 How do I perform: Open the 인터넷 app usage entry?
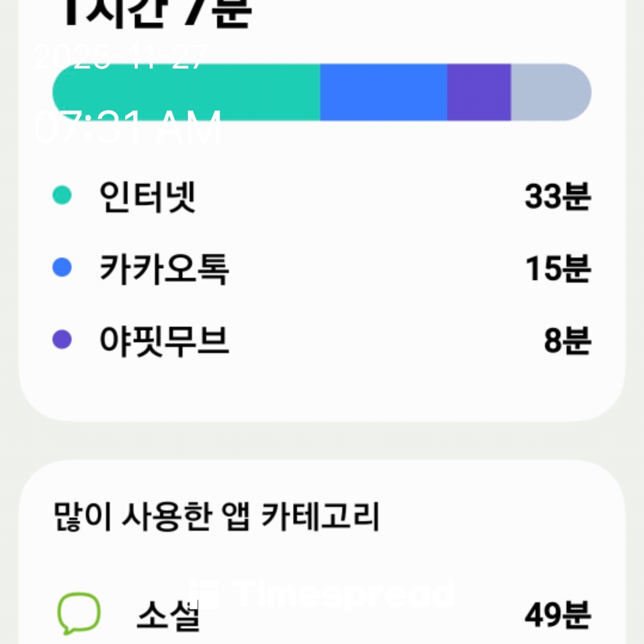point(147,196)
